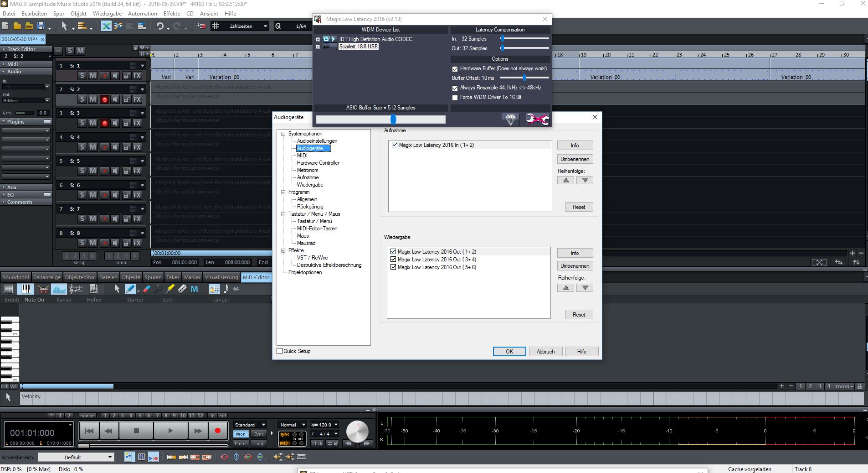Collapse the Tastatur / Menü / Maus node

(x=283, y=214)
